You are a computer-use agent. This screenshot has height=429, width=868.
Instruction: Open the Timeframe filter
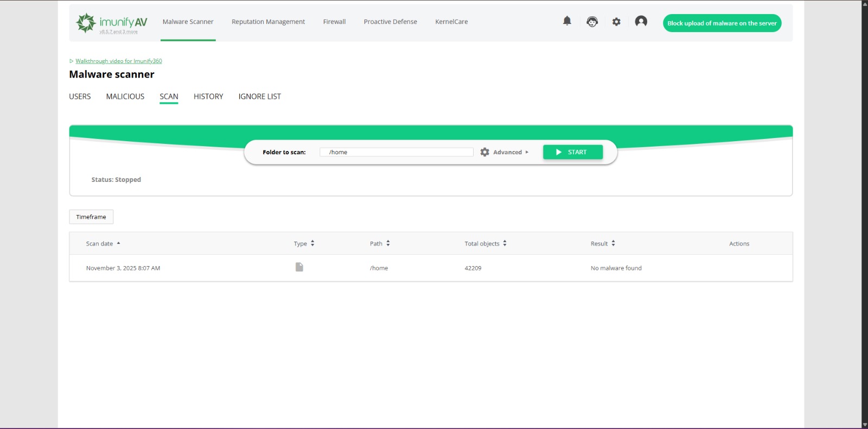pos(91,217)
